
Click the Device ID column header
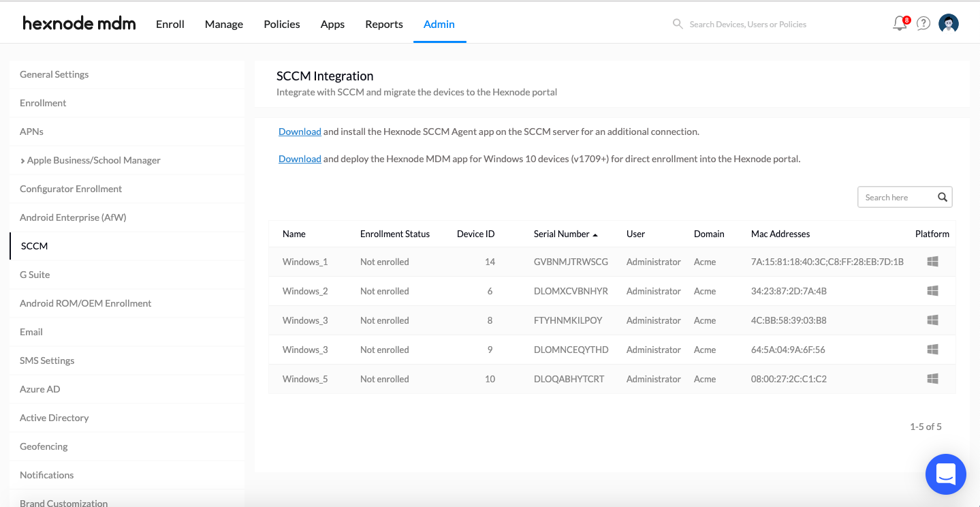pyautogui.click(x=475, y=234)
